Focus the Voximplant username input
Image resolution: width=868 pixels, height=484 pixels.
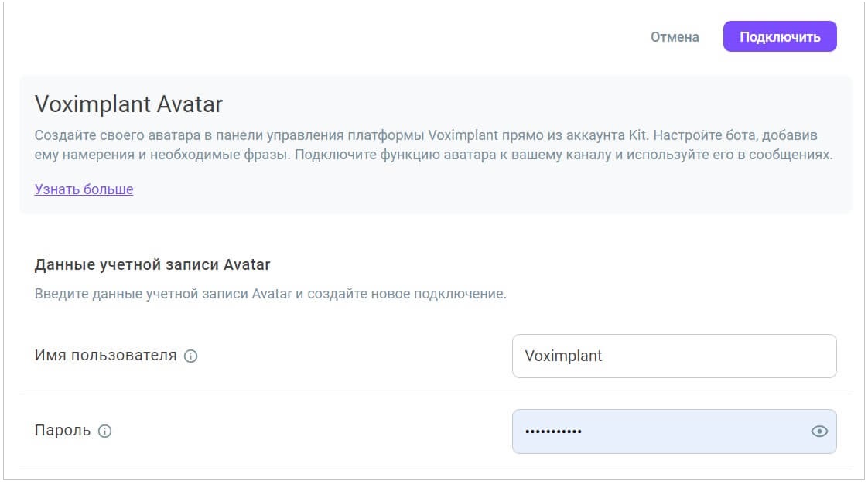[675, 356]
